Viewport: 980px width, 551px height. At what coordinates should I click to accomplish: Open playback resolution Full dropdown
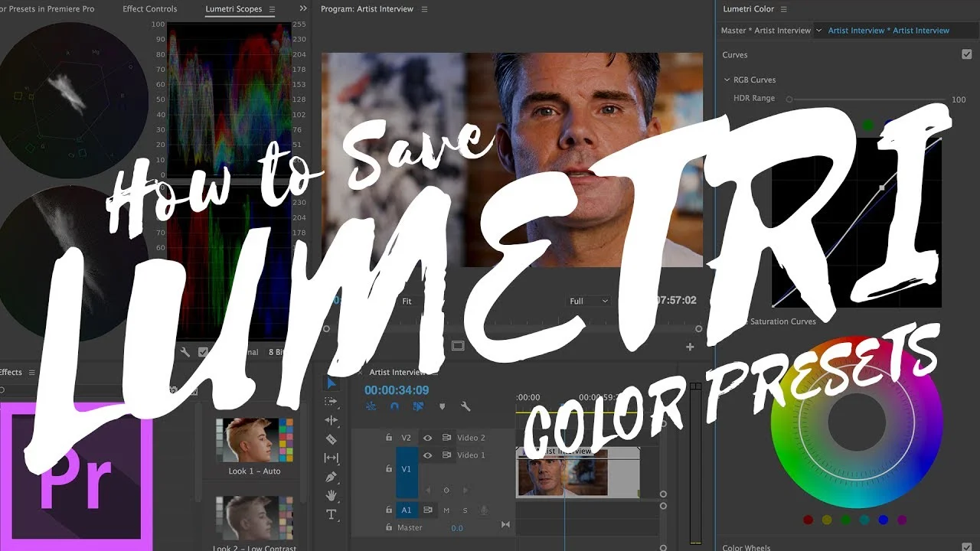pos(588,302)
